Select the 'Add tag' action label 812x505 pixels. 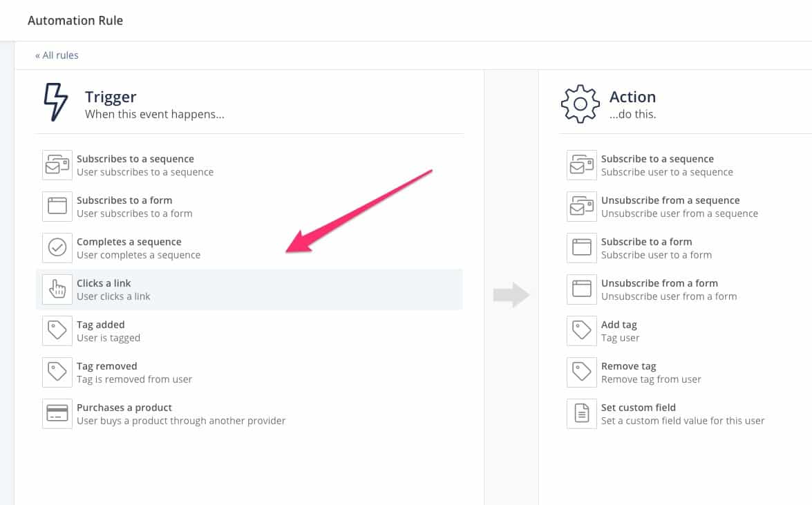pyautogui.click(x=619, y=325)
